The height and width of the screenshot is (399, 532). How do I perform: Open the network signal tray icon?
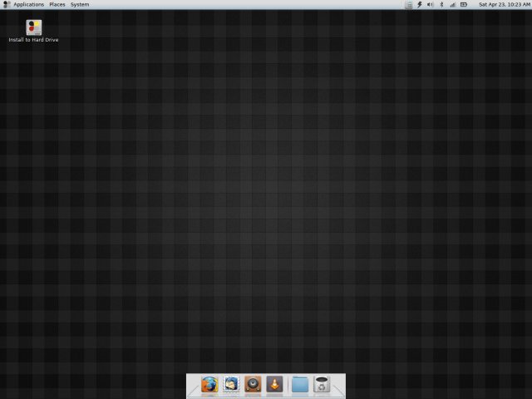pos(452,4)
